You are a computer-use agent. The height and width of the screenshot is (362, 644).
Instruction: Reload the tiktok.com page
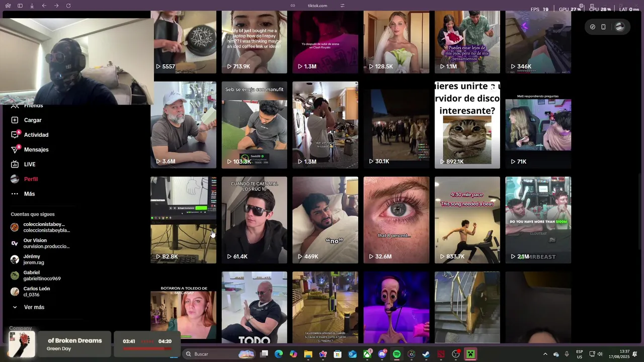pos(68,6)
